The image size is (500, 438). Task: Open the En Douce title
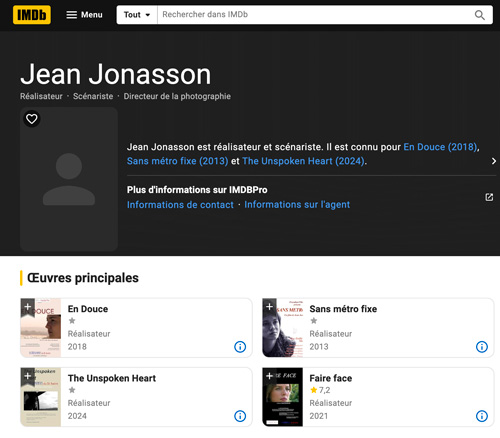(88, 309)
